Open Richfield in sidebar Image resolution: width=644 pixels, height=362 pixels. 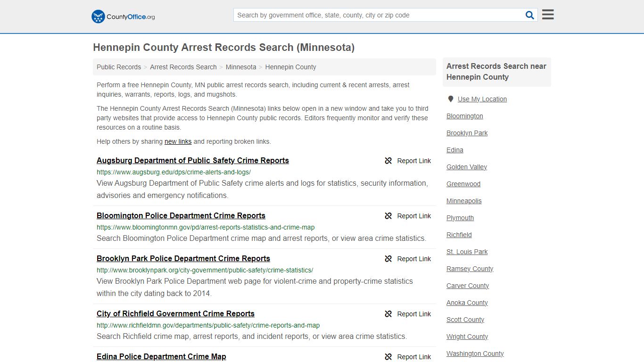(459, 235)
